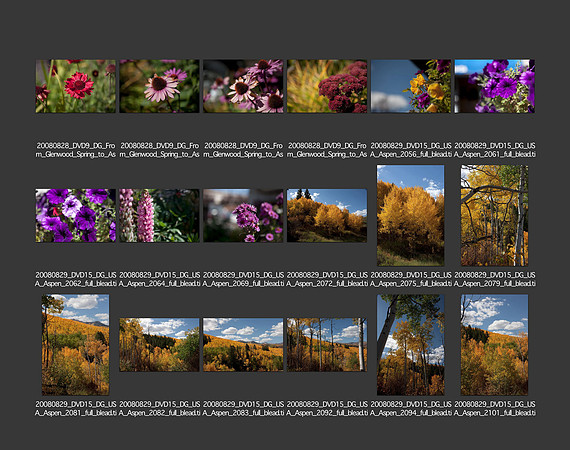Viewport: 570px width, 450px height.
Task: Select the 'A_Aspen_2082_full_bleed.ti' label
Action: 159,413
